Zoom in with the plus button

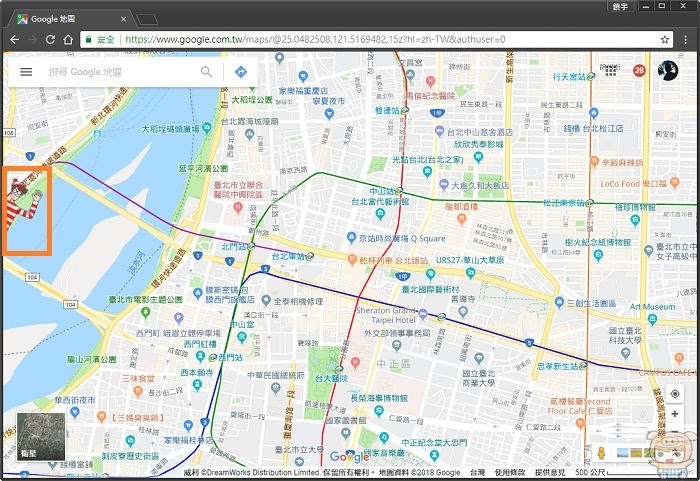tap(675, 414)
